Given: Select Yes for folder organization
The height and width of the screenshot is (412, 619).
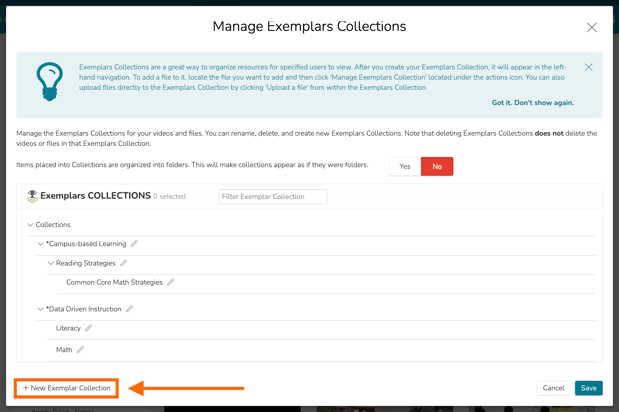Looking at the screenshot, I should [404, 167].
